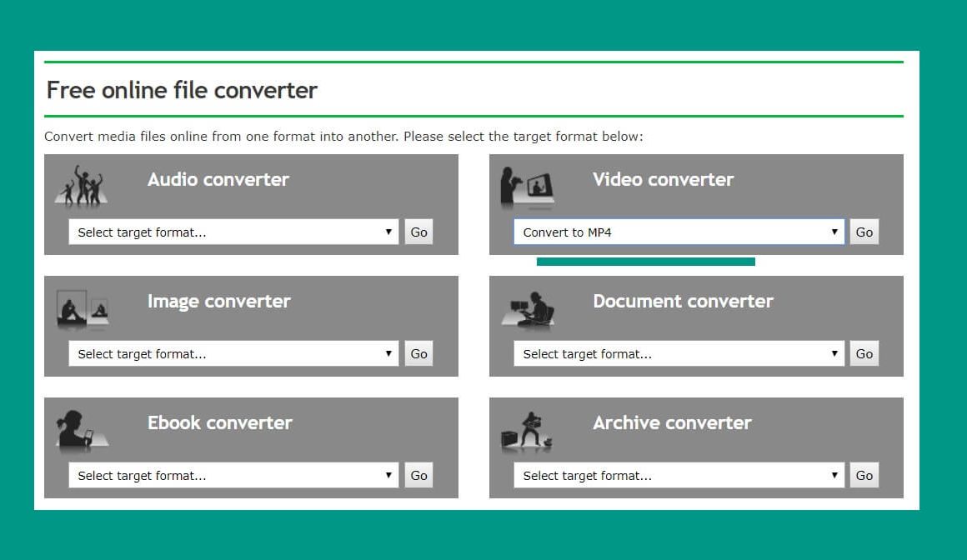The height and width of the screenshot is (560, 967).
Task: Click Go in the Image converter box
Action: point(418,353)
